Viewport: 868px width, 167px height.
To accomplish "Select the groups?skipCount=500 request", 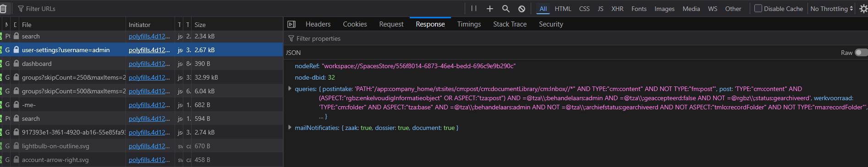I will (141, 91).
